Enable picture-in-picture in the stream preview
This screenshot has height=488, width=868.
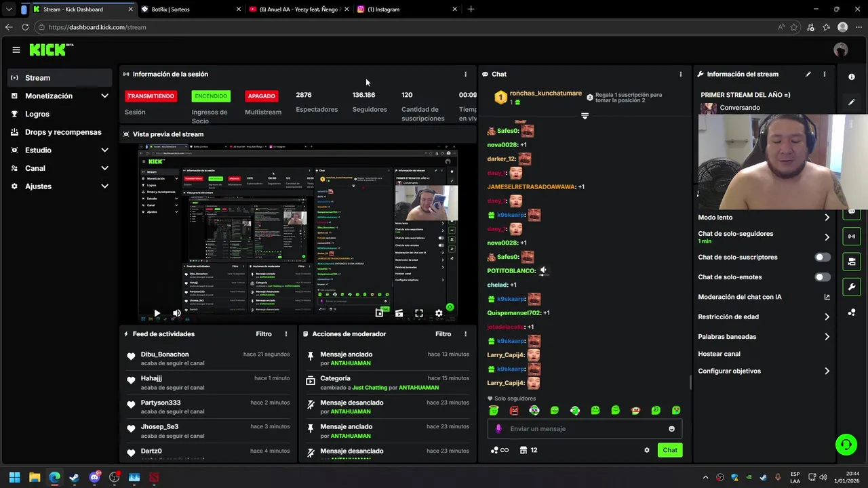pyautogui.click(x=379, y=313)
